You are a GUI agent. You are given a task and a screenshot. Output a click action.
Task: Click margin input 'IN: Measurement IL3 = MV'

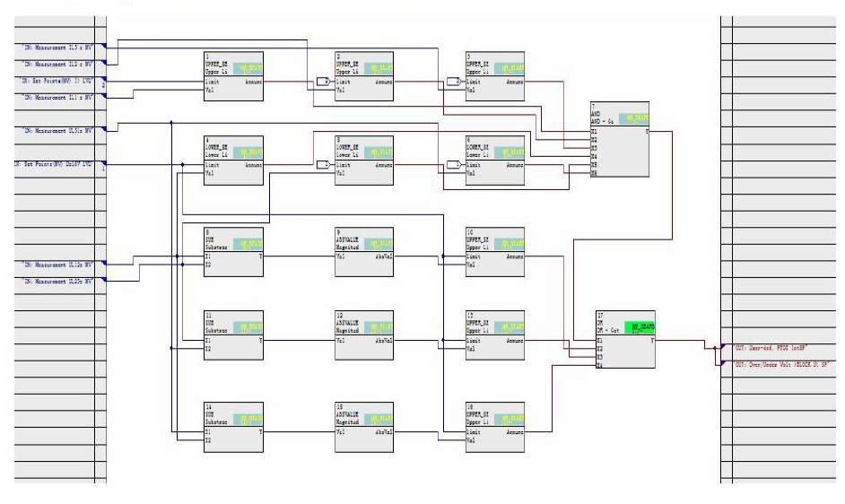point(57,48)
